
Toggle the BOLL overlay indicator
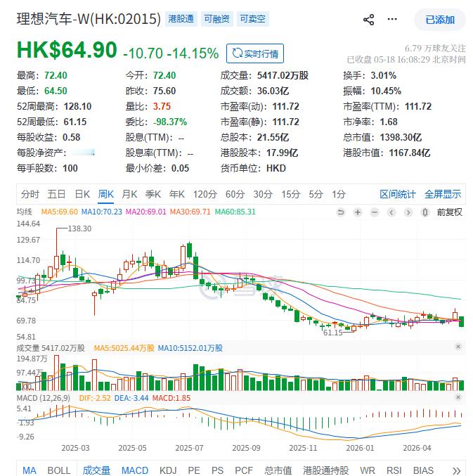tap(59, 470)
